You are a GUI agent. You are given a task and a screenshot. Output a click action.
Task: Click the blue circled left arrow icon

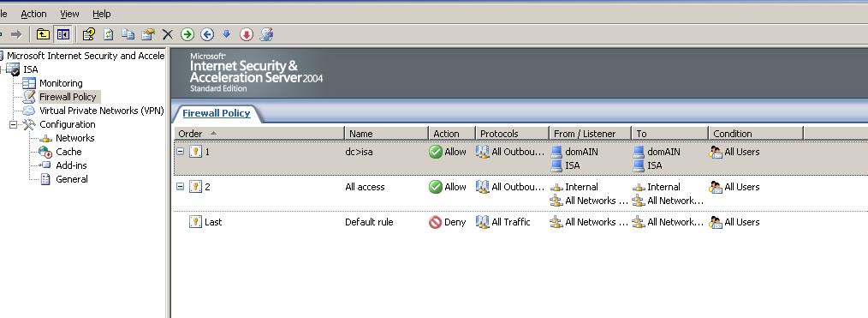coord(207,34)
